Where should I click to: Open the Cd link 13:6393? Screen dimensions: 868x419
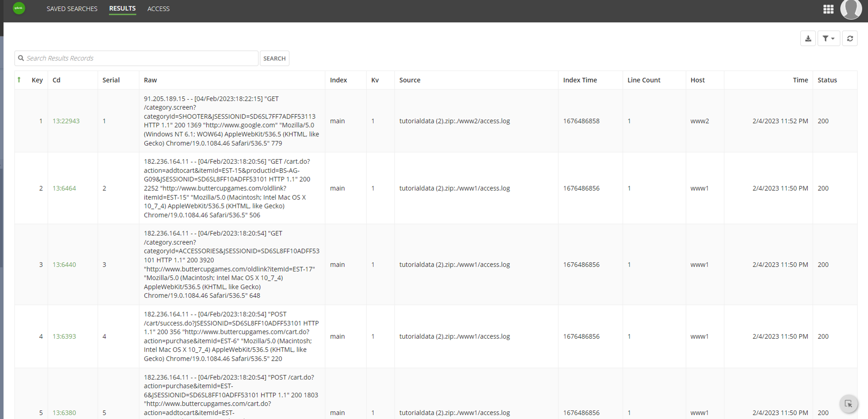[64, 337]
